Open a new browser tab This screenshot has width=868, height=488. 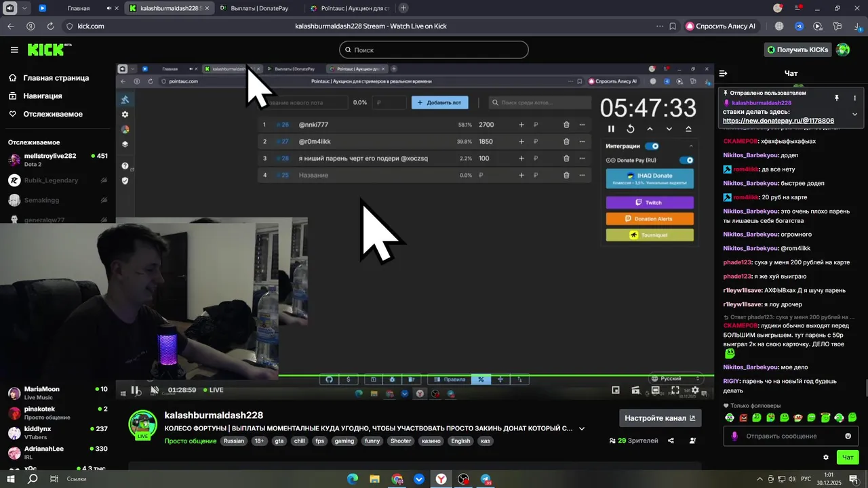[x=403, y=8]
